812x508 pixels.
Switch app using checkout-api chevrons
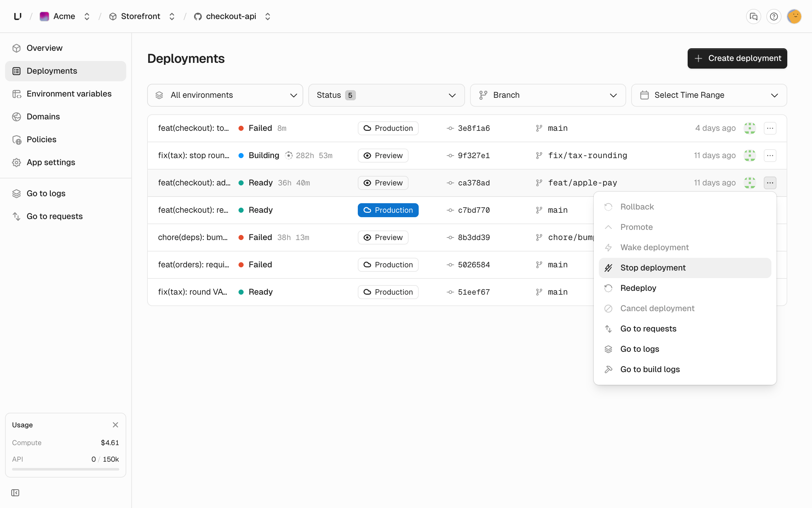[x=267, y=17]
